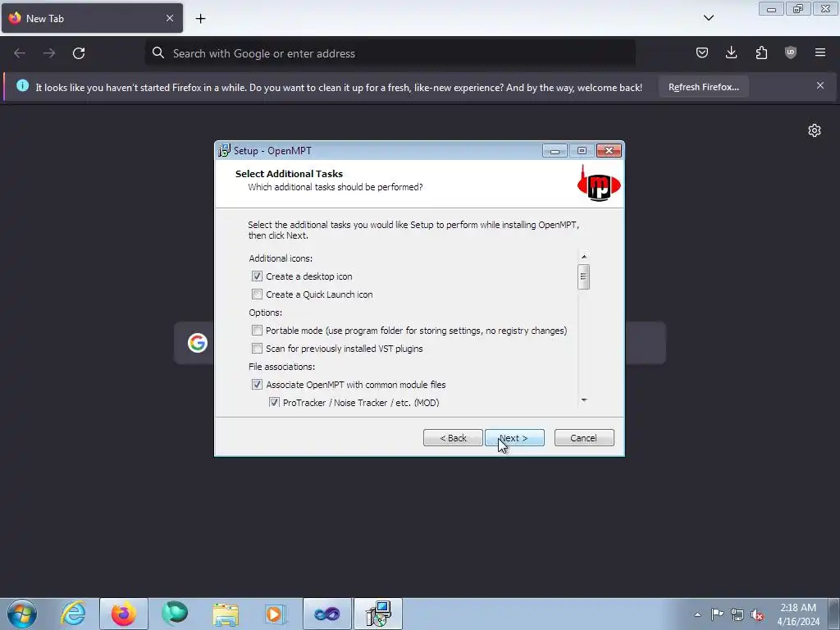This screenshot has width=840, height=630.
Task: Expand the list all tabs chevron
Action: coord(708,18)
